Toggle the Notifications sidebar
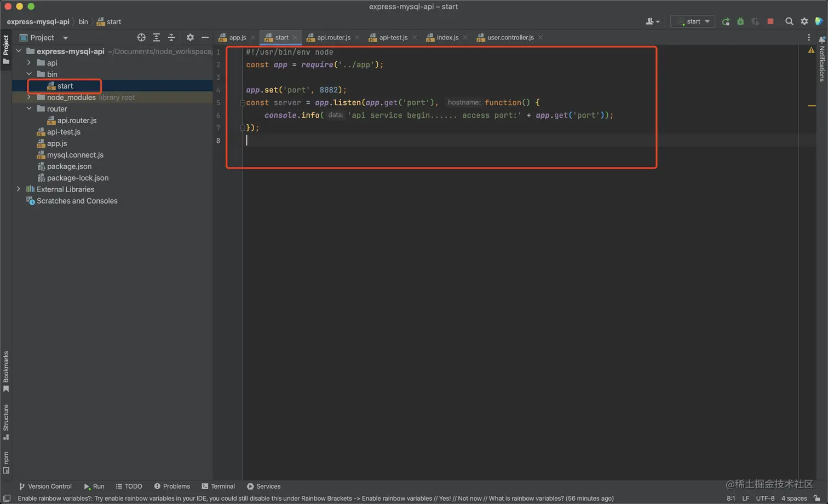This screenshot has width=828, height=504. pyautogui.click(x=821, y=60)
